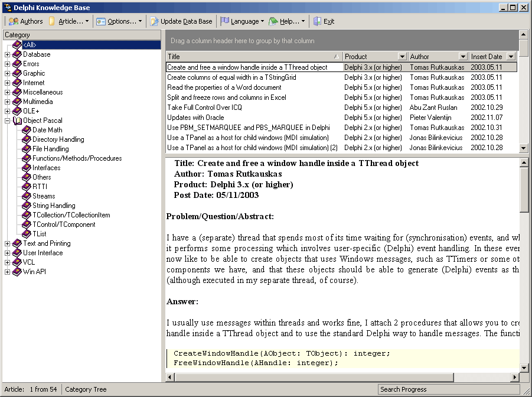
Task: Click the article grid scroll down arrow
Action: [x=524, y=148]
